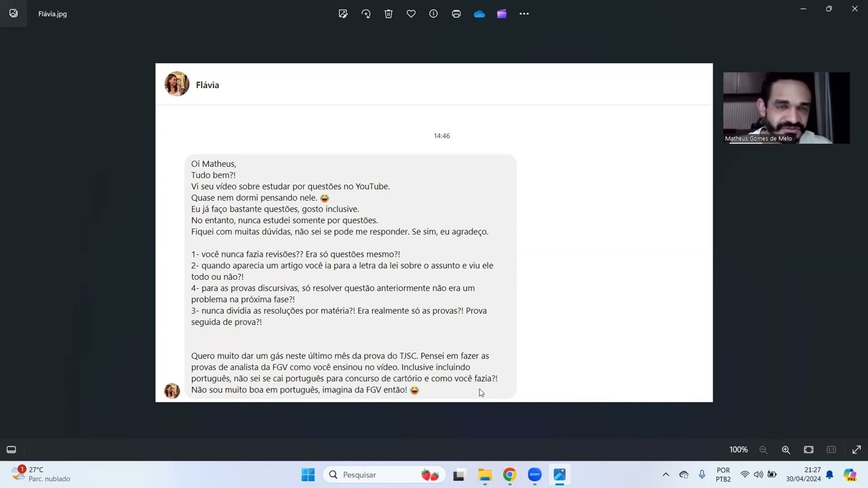868x488 pixels.
Task: Open the Wi-Fi network tray icon
Action: pos(745,474)
